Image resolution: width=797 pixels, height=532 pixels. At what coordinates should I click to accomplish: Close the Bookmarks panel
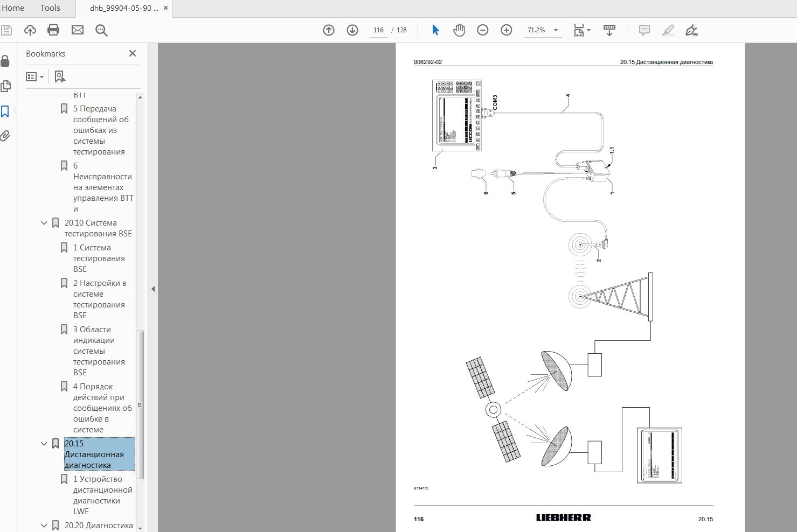(133, 53)
